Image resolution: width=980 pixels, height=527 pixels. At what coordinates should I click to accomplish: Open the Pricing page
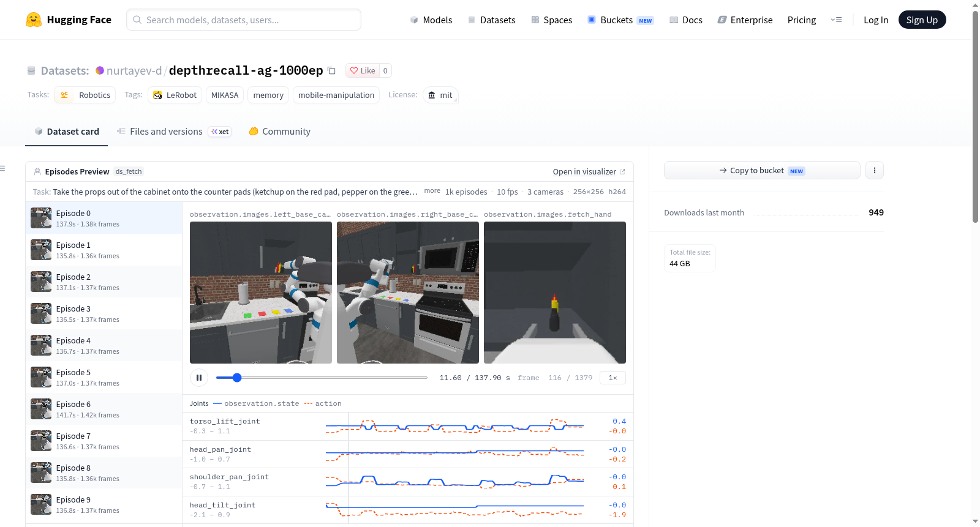point(802,20)
